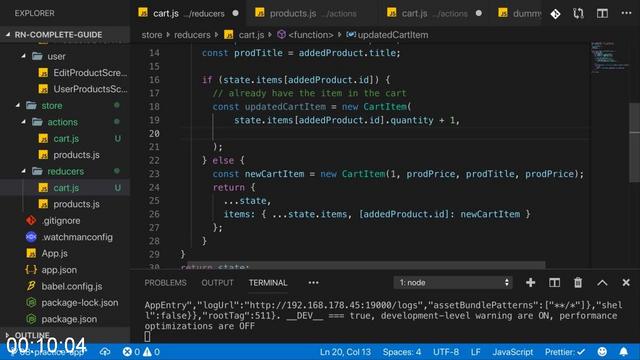Viewport: 640px width, 360px height.
Task: Click the warnings count in status bar
Action: tap(151, 351)
